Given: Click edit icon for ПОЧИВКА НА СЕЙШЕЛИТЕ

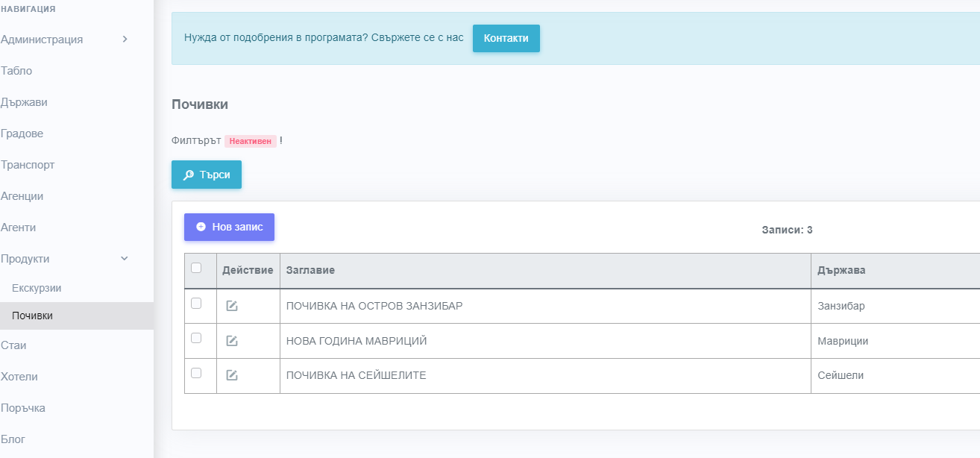Looking at the screenshot, I should (x=232, y=375).
